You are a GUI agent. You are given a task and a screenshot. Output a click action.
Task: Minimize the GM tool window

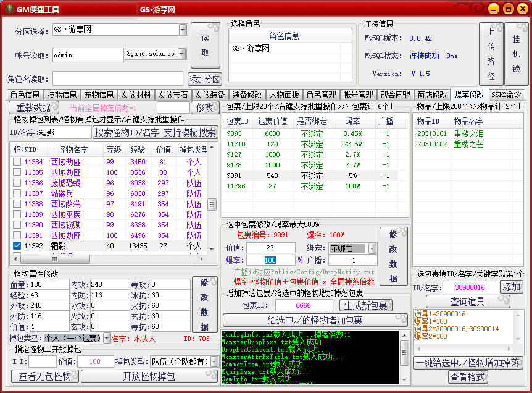[x=494, y=9]
